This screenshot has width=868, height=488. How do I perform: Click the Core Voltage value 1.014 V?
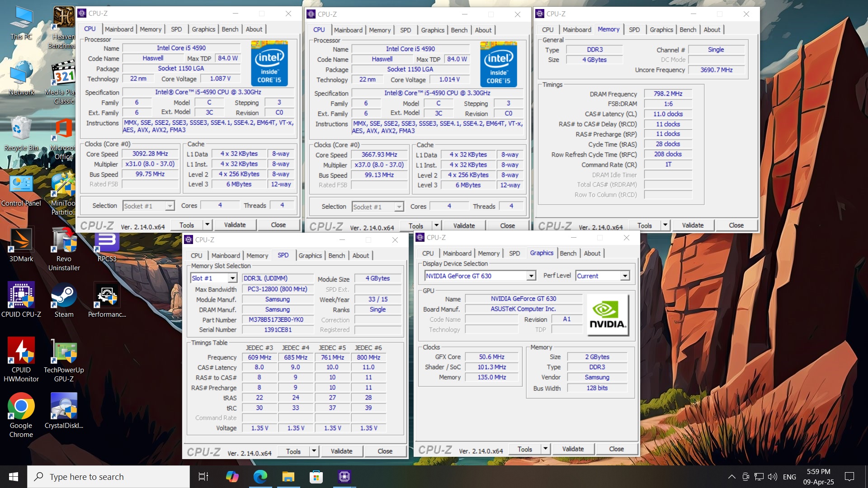(x=449, y=79)
